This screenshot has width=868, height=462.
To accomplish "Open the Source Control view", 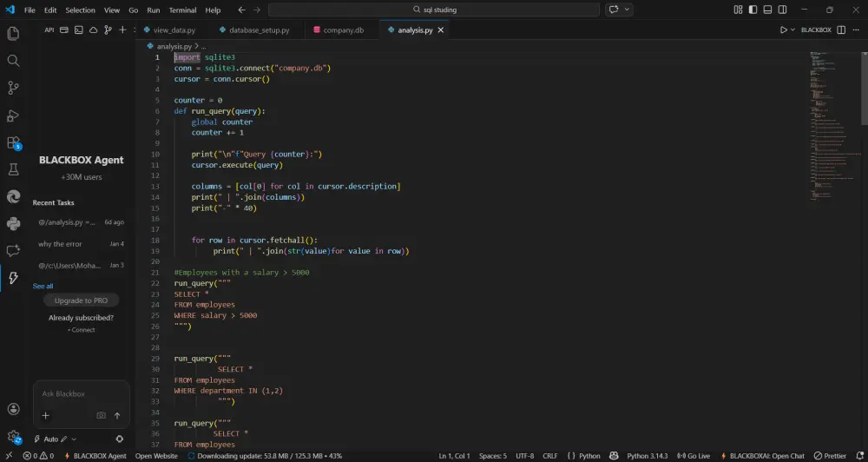I will (x=13, y=88).
